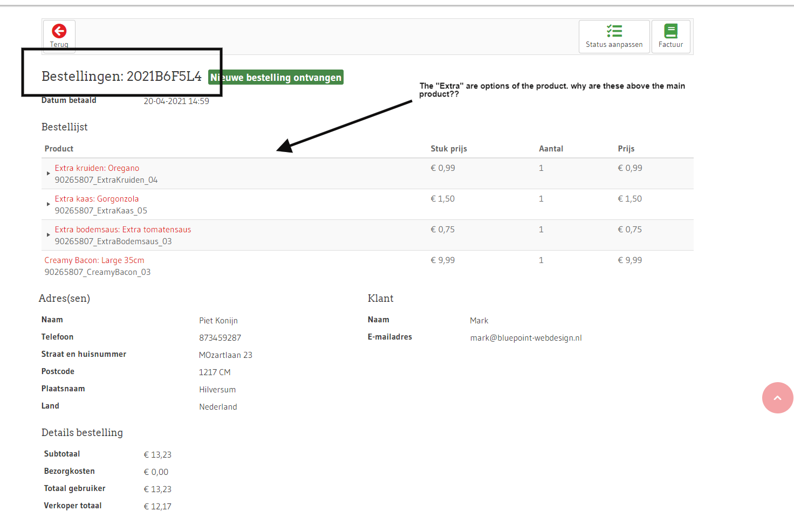Open the Status aanpassen checklist button
The image size is (794, 532).
tap(614, 37)
